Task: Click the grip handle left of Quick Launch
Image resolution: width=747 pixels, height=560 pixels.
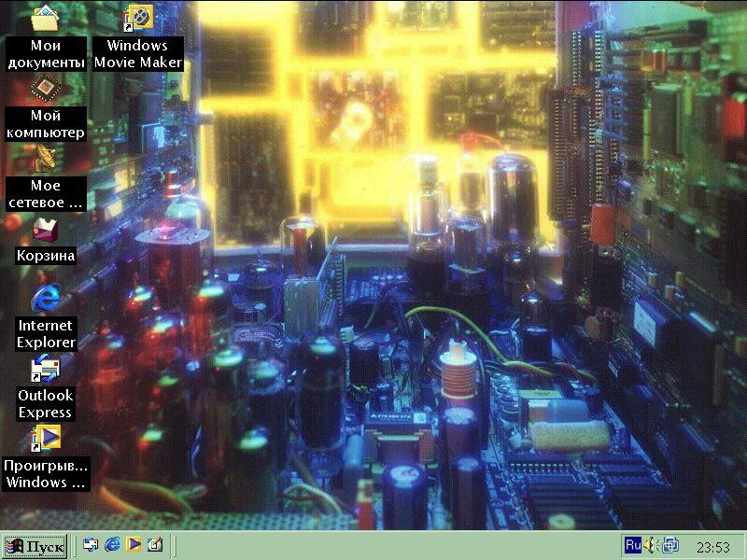Action: coord(74,545)
